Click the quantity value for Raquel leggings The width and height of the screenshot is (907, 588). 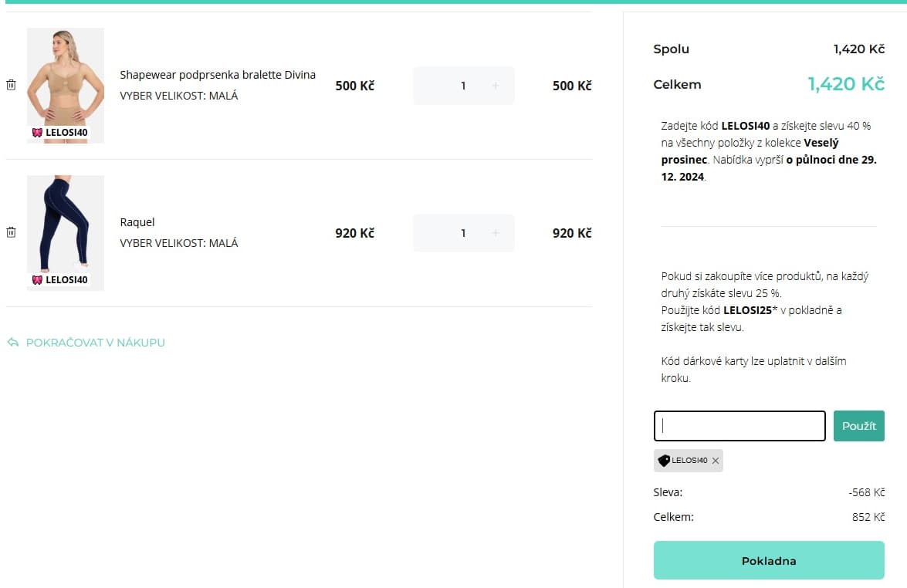(463, 233)
